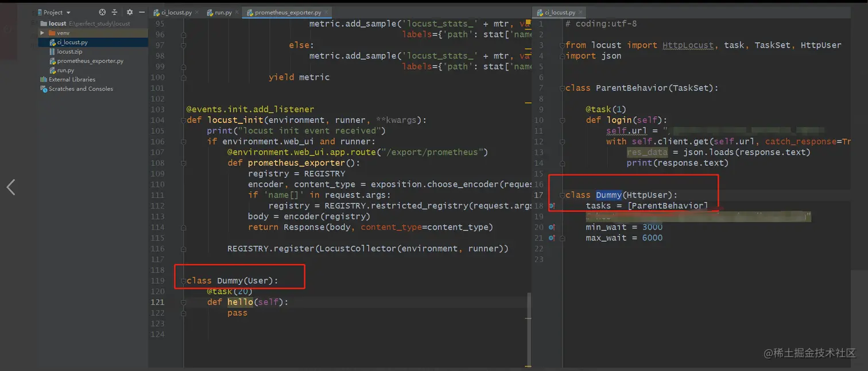
Task: Click highlighted 'Dummy' class name on line 17
Action: coord(609,195)
